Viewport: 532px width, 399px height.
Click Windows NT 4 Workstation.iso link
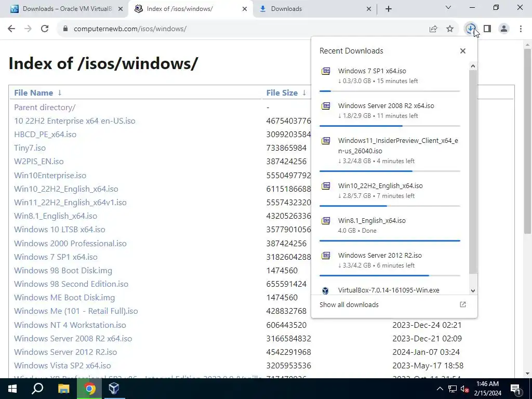pyautogui.click(x=70, y=325)
